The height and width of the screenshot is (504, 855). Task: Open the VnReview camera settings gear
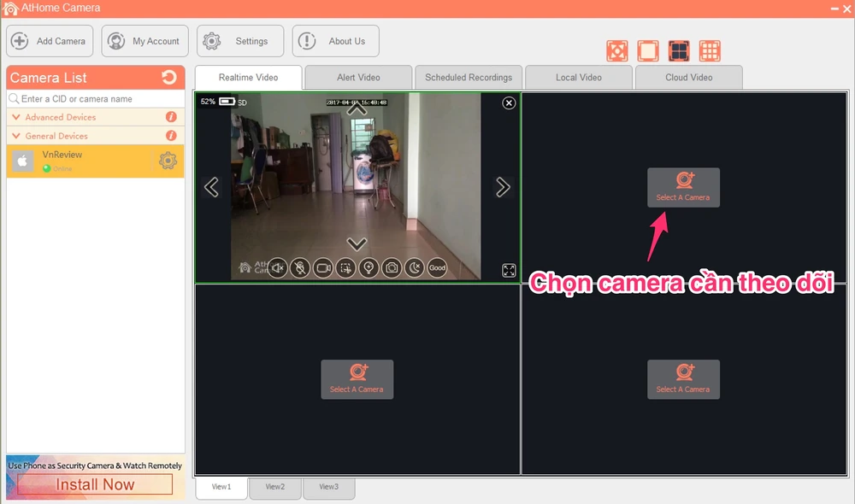point(168,161)
